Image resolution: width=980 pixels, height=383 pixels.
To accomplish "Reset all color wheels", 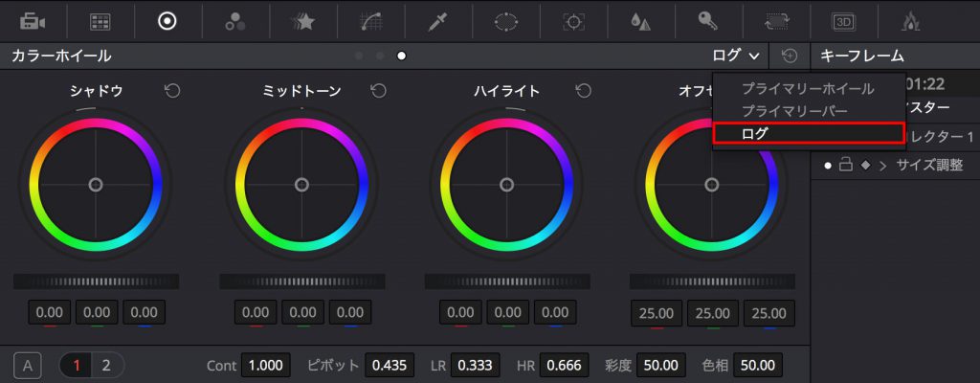I will 790,56.
